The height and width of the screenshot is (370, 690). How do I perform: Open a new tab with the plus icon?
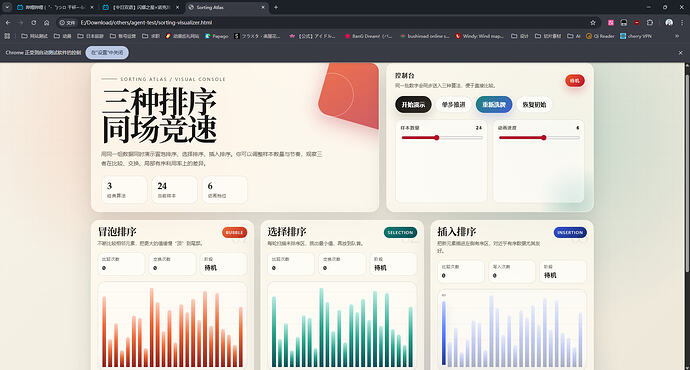coord(276,7)
